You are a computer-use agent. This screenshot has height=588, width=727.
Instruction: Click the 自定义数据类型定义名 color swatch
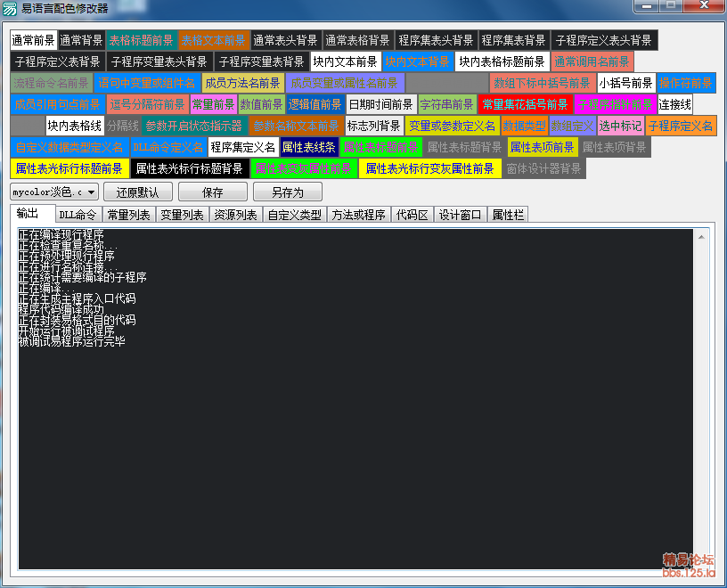(x=69, y=147)
